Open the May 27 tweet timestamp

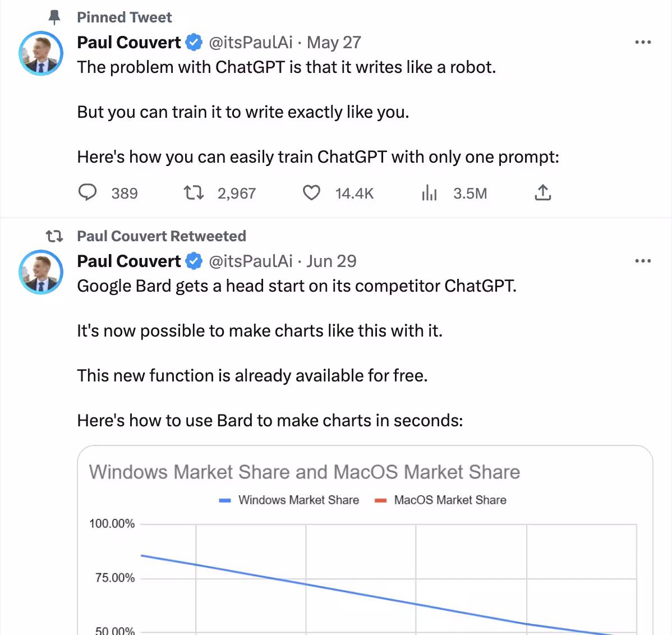(334, 42)
